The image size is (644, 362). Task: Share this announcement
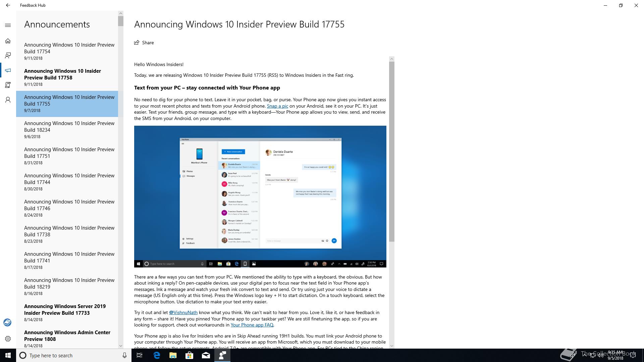pyautogui.click(x=144, y=43)
